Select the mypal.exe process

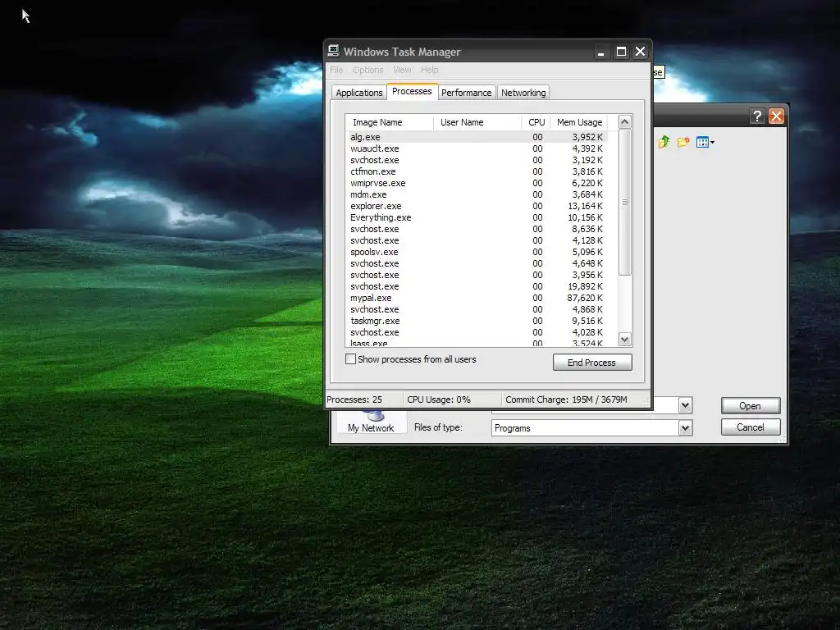[478, 298]
